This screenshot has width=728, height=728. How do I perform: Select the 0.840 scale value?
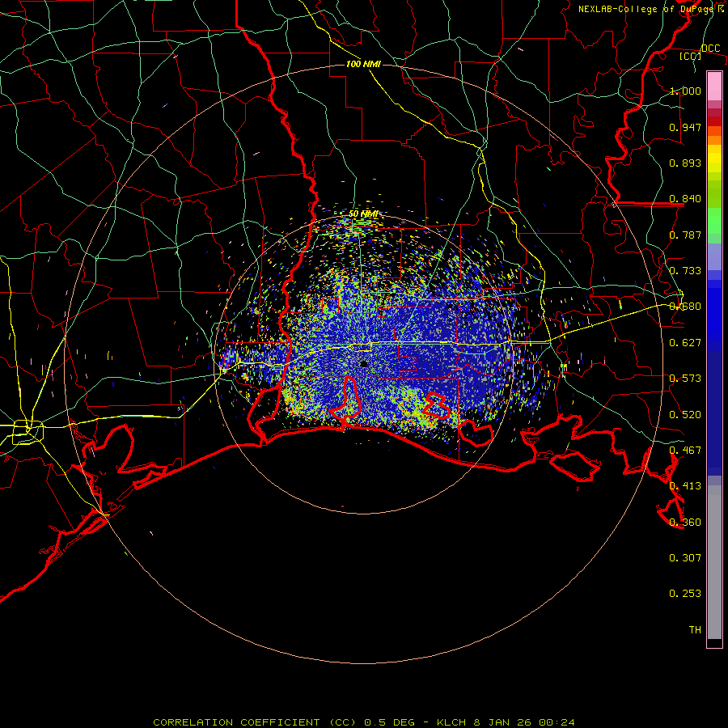[685, 199]
